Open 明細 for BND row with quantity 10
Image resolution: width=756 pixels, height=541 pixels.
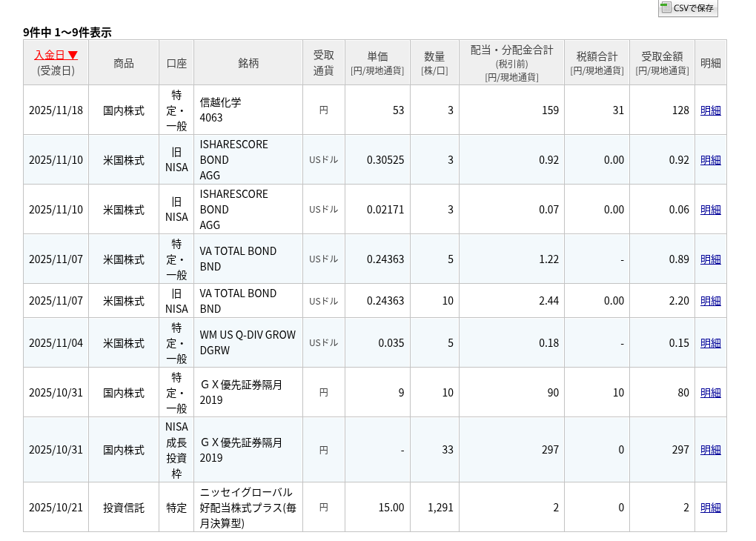tap(710, 300)
